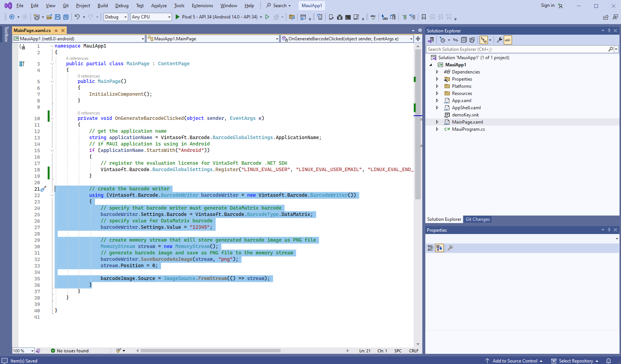The height and width of the screenshot is (364, 621).
Task: Open the Build menu
Action: pyautogui.click(x=103, y=6)
